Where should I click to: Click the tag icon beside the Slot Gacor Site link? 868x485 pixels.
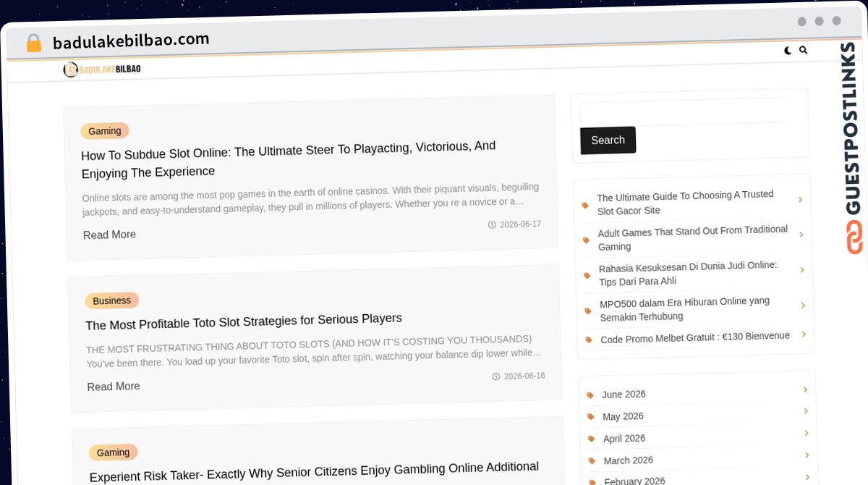[585, 206]
